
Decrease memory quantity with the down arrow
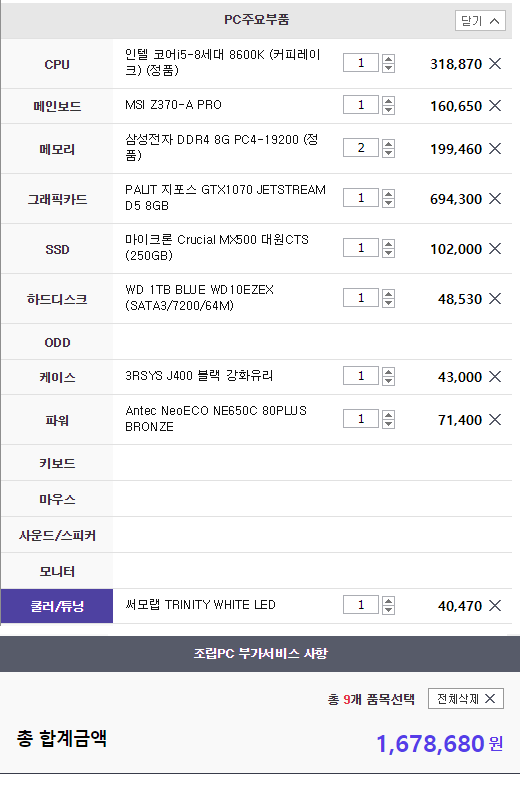click(388, 153)
